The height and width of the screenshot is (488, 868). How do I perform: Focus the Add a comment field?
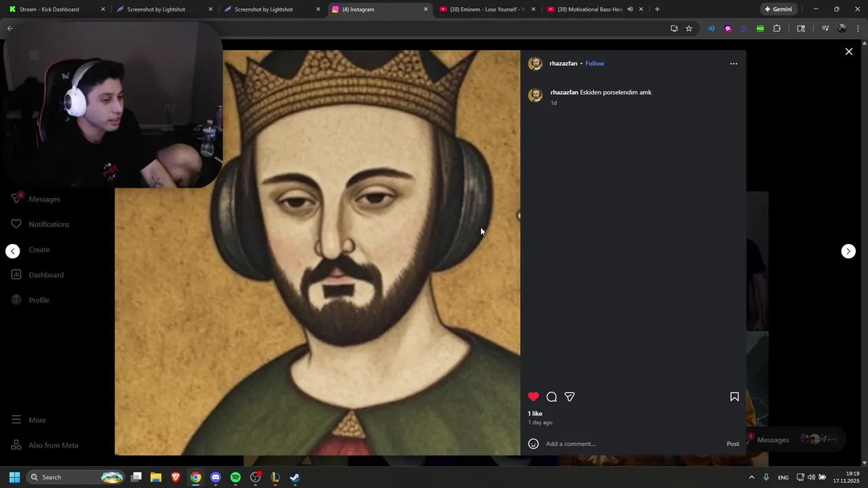[631, 444]
